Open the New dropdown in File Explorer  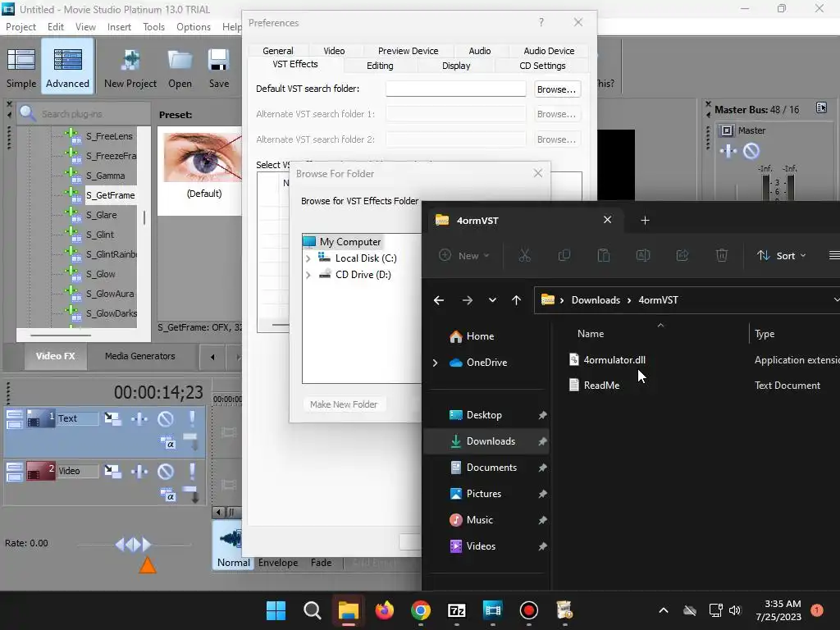[464, 256]
